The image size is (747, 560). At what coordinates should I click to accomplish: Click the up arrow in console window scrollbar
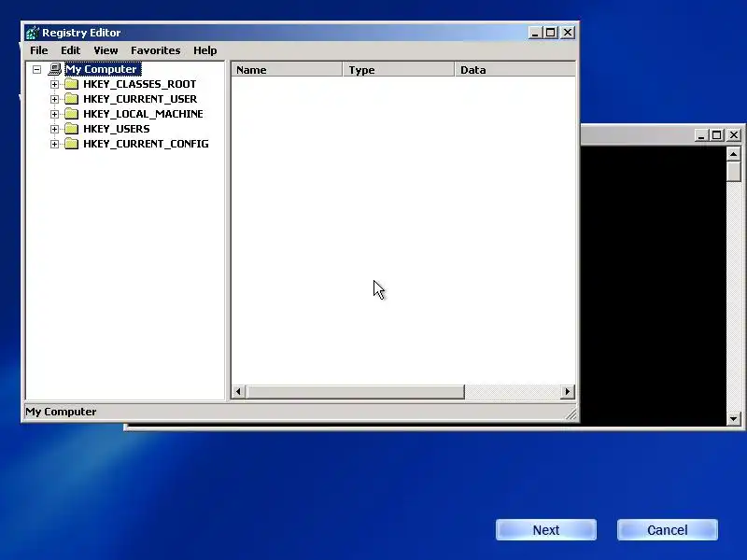734,154
